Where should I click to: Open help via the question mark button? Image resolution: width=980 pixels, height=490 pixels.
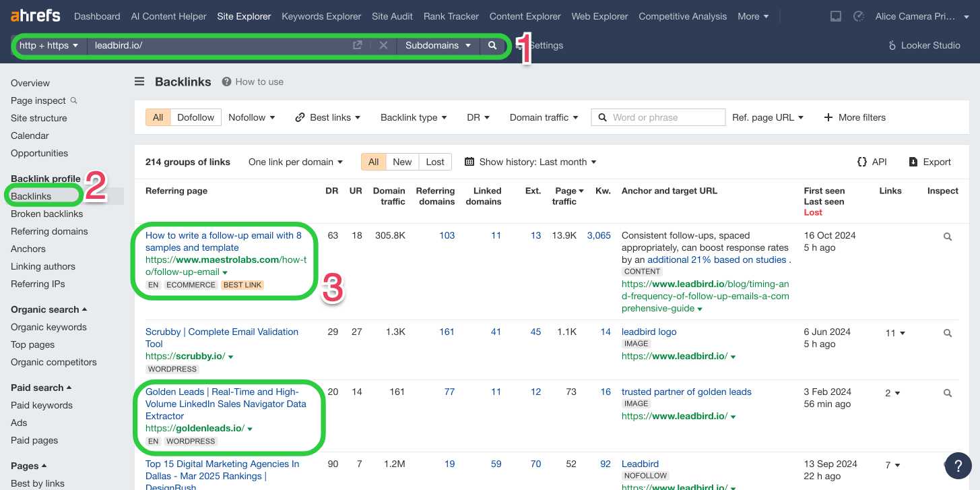point(958,466)
